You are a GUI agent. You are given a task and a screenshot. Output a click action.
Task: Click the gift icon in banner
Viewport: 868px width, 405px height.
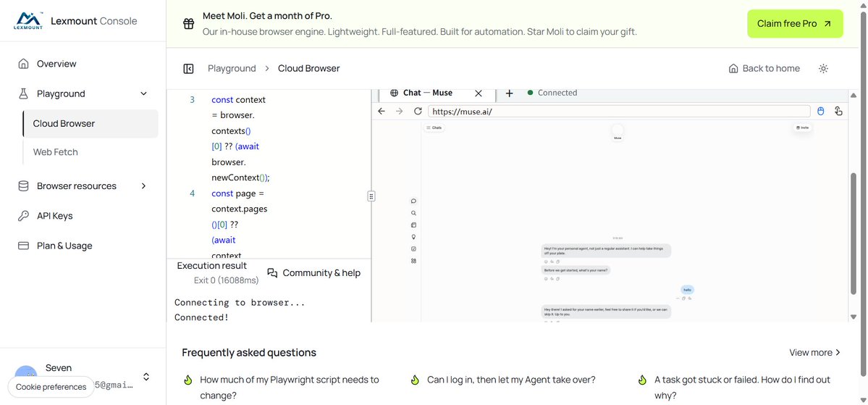click(189, 24)
